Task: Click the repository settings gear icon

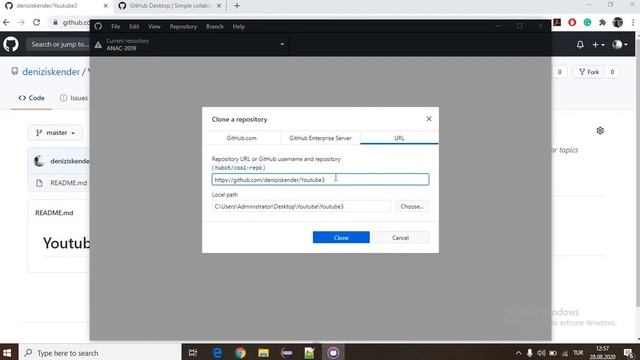Action: (600, 131)
